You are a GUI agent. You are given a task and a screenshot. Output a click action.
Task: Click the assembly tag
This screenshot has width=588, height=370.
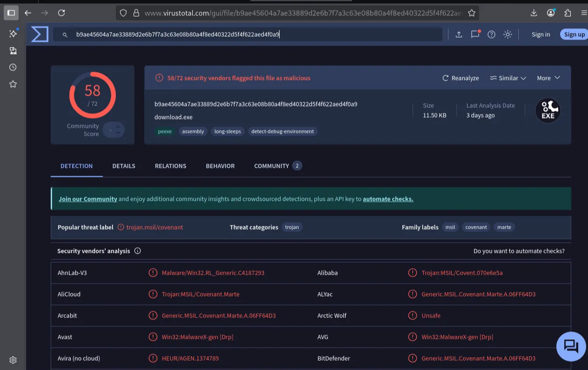[193, 132]
